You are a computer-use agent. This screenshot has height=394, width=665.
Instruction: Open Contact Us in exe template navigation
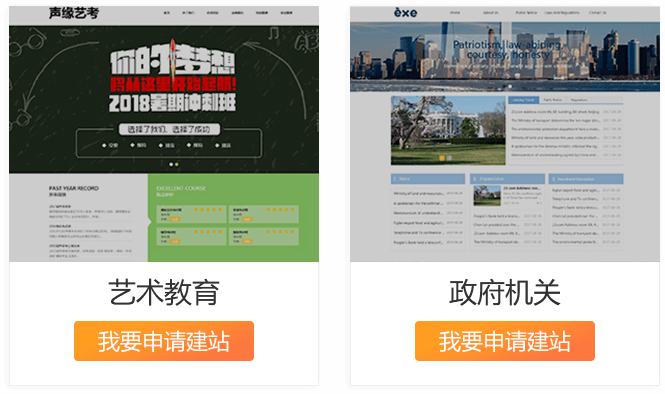[x=597, y=13]
